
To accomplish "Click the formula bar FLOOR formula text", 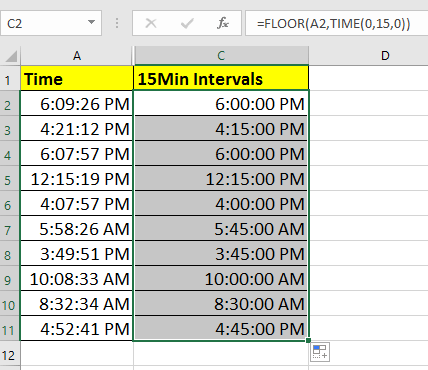I will [x=333, y=23].
